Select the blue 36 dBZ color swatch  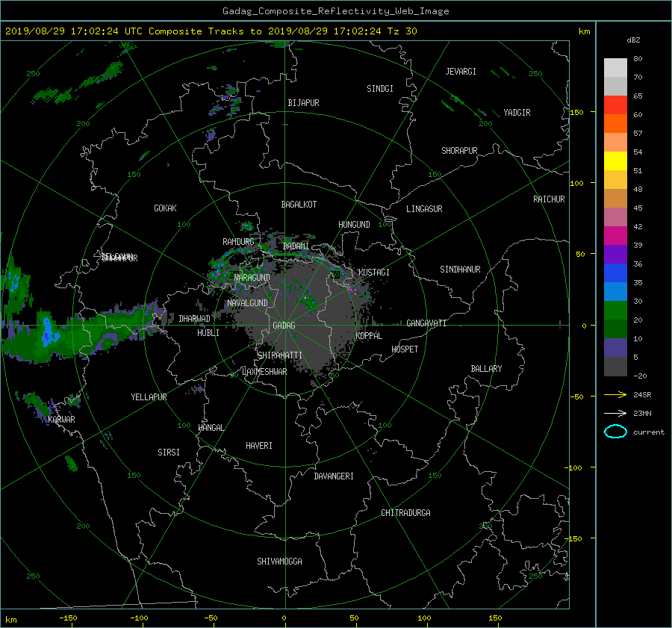[x=615, y=273]
